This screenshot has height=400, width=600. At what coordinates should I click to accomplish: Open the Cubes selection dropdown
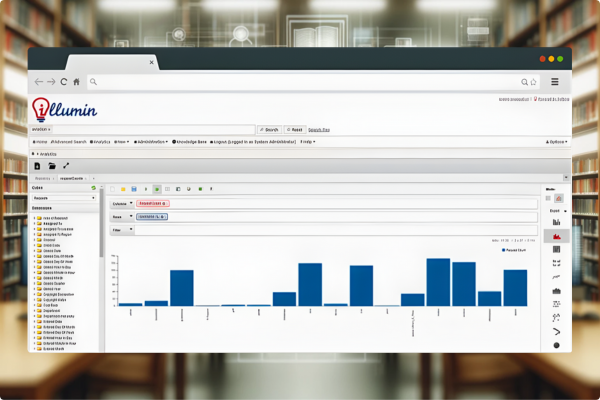[65, 198]
